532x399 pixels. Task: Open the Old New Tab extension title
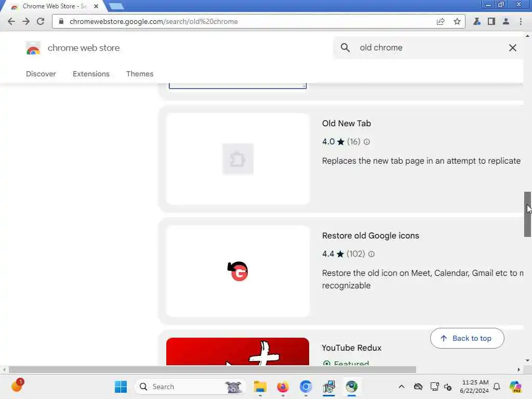click(347, 123)
